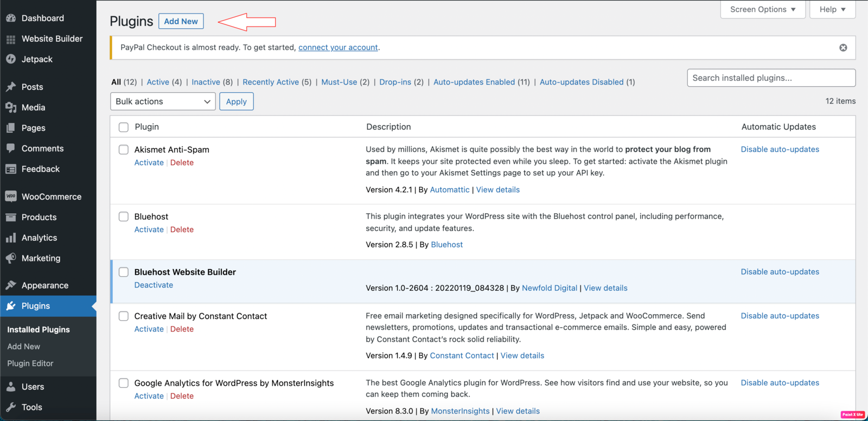
Task: Click the Add New button beside Plugins
Action: click(181, 21)
